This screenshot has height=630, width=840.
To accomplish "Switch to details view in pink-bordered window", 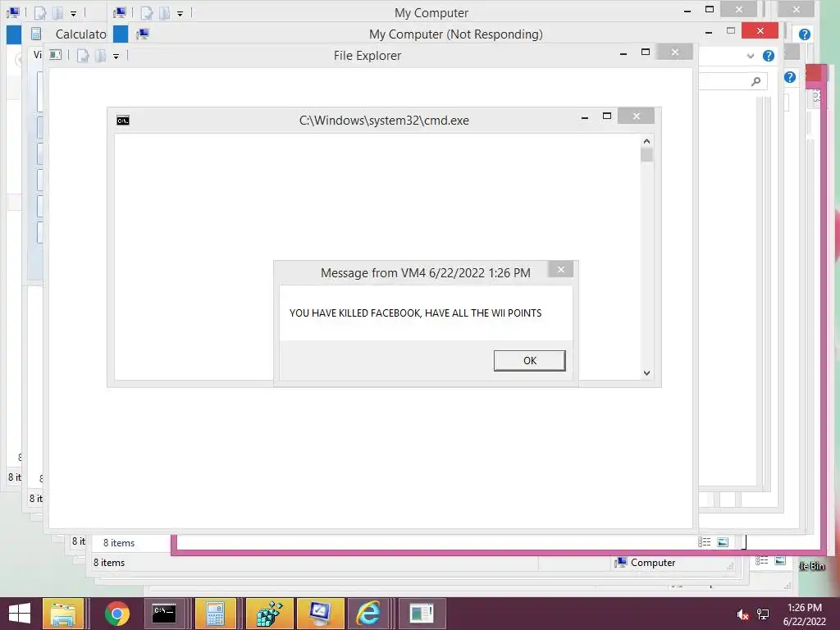I will (x=704, y=542).
